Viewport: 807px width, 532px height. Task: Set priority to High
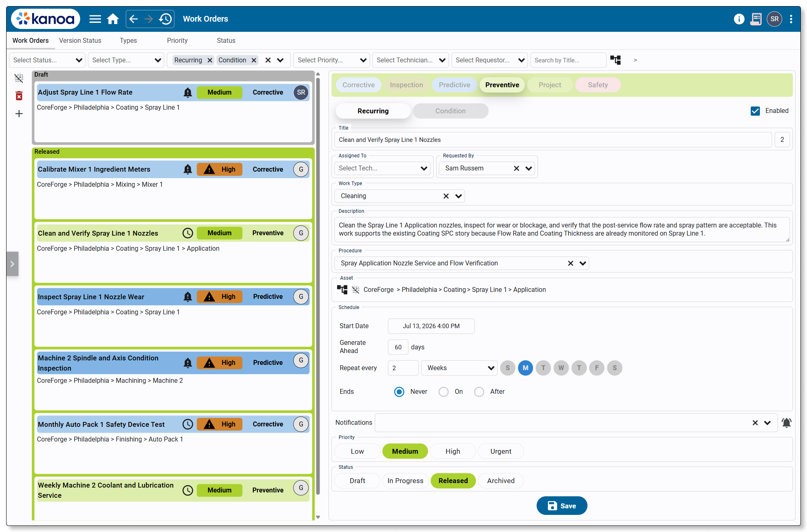453,452
